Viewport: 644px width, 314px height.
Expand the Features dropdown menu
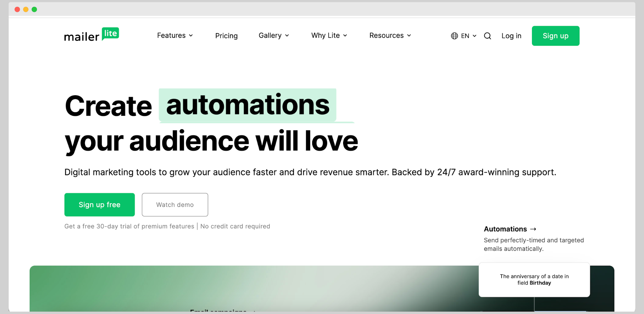click(175, 35)
